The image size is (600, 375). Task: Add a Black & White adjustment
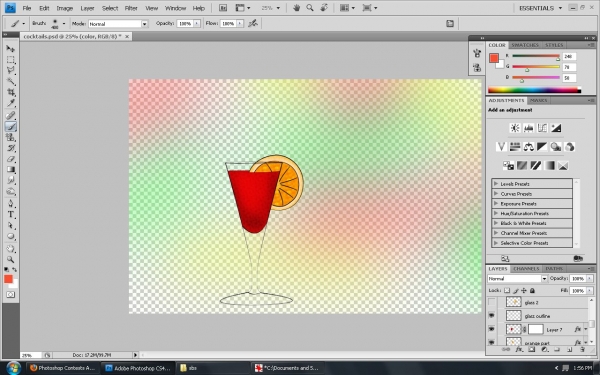542,147
